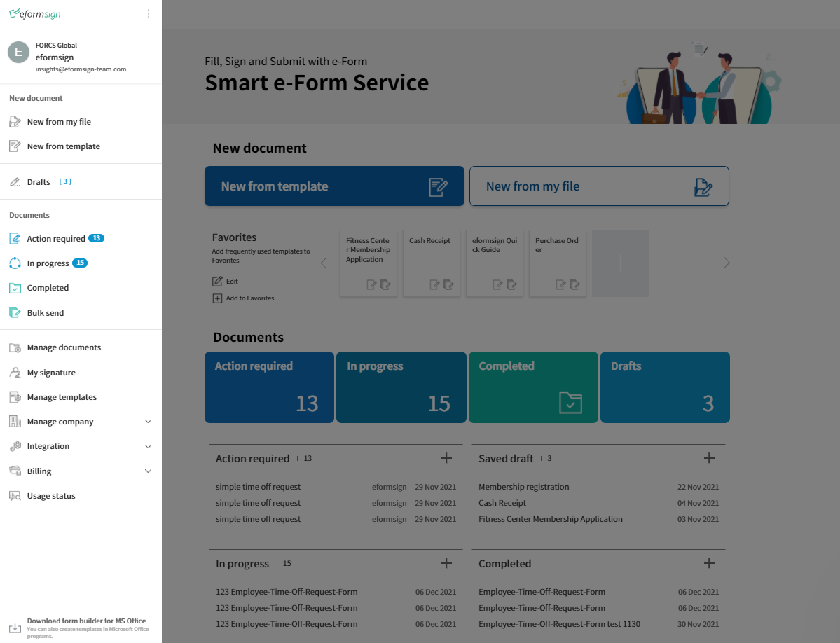840x643 pixels.
Task: Open the sidebar three-dot options menu
Action: [149, 13]
